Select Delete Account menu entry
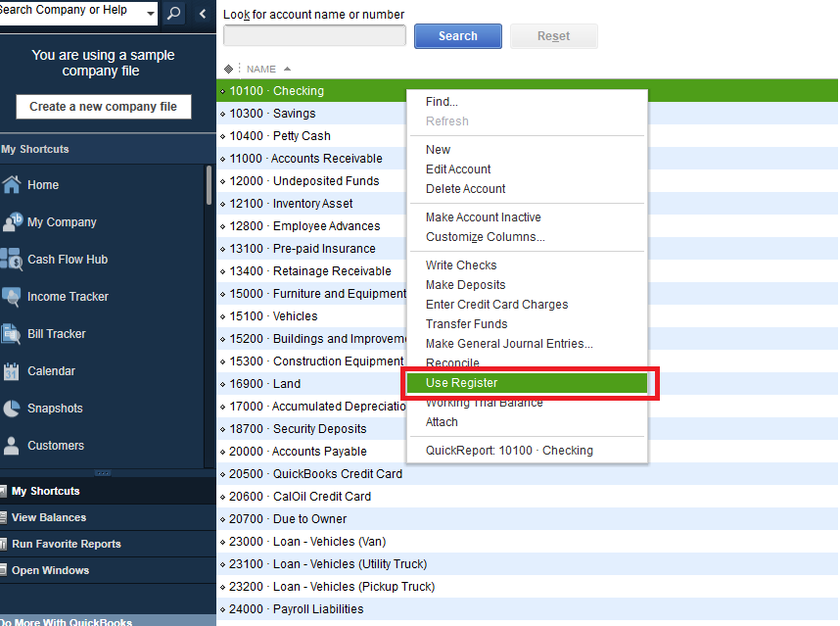 point(527,189)
